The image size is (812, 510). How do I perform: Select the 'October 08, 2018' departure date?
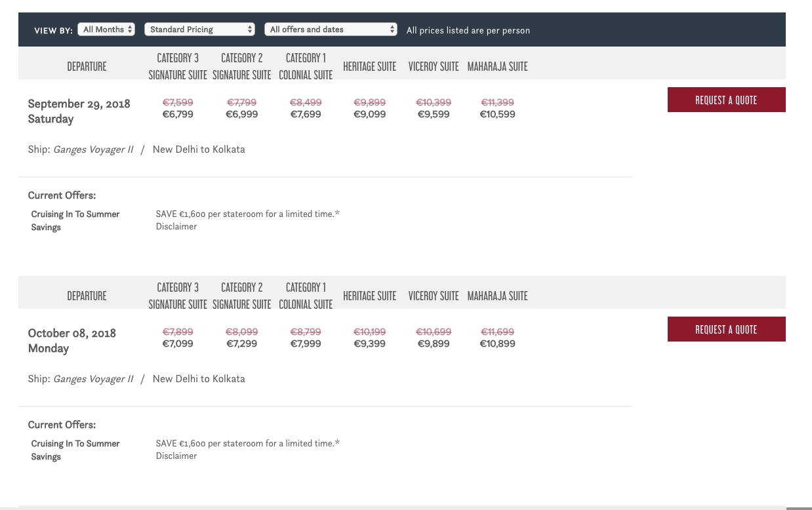[72, 333]
